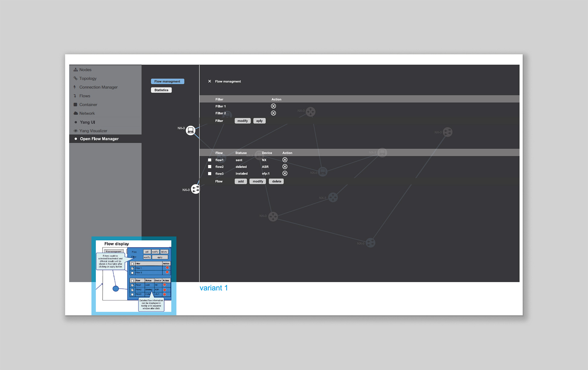Click delete icon in flow1 row
The height and width of the screenshot is (370, 588).
coord(285,160)
